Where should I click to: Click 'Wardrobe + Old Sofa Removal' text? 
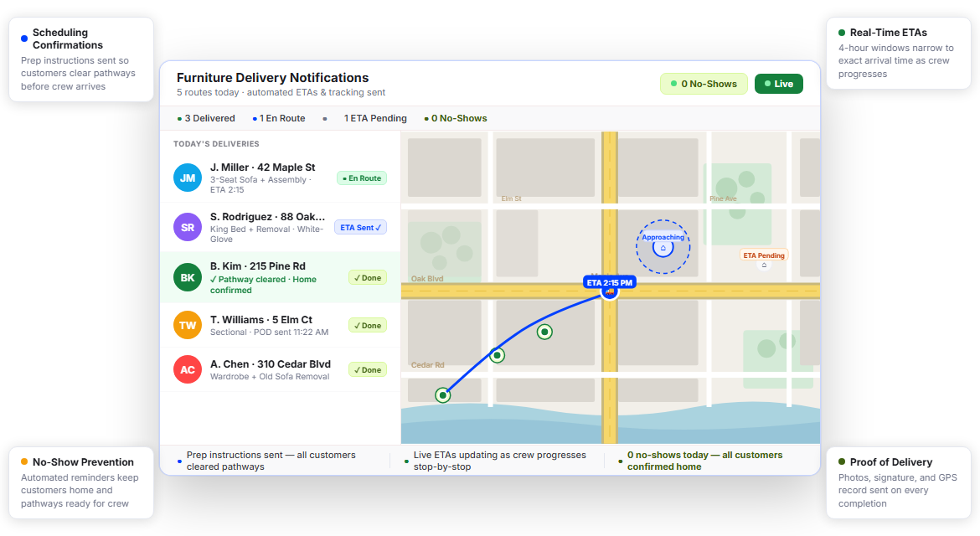point(270,376)
